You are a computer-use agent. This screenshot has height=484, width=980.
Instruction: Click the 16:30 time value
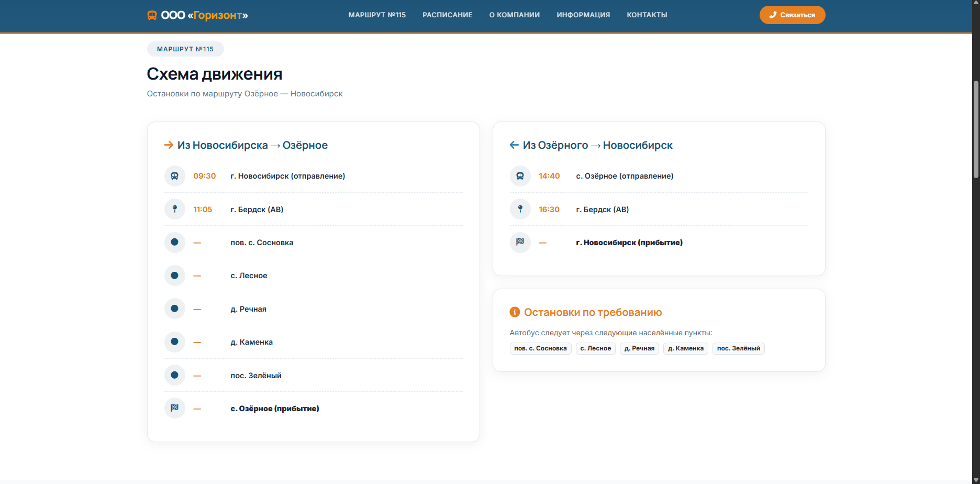pyautogui.click(x=549, y=210)
